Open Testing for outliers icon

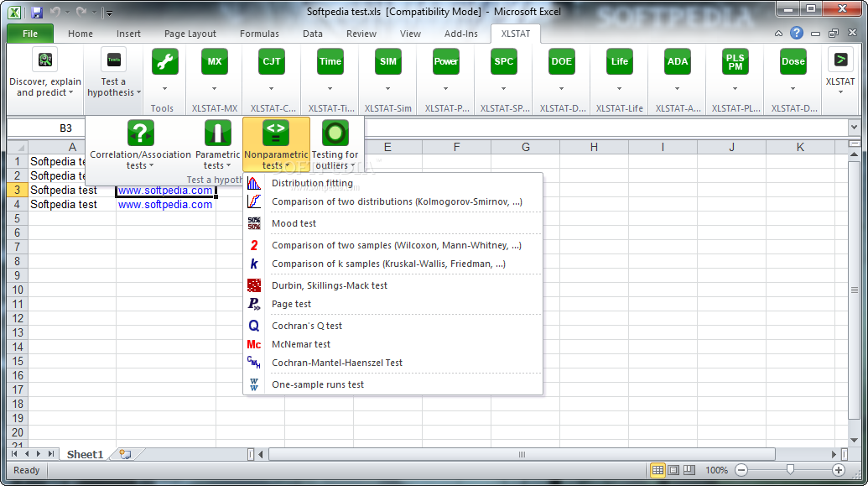pos(335,133)
